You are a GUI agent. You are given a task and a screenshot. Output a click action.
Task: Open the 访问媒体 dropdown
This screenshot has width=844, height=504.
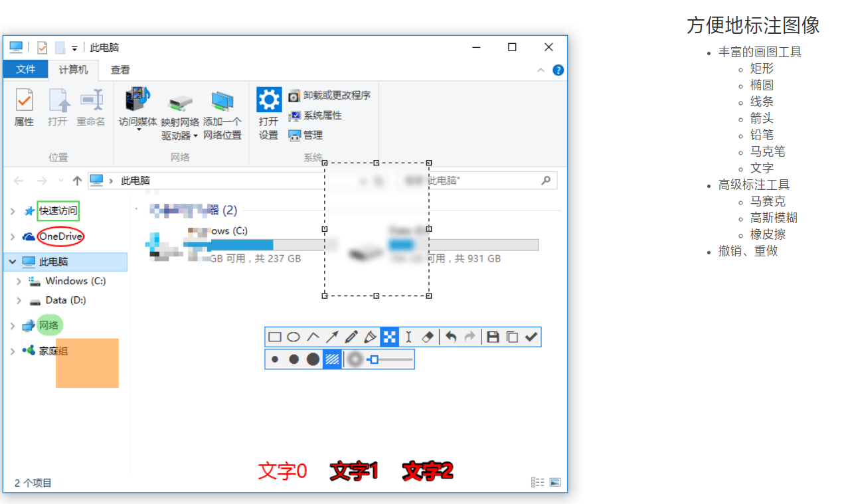pos(138,110)
